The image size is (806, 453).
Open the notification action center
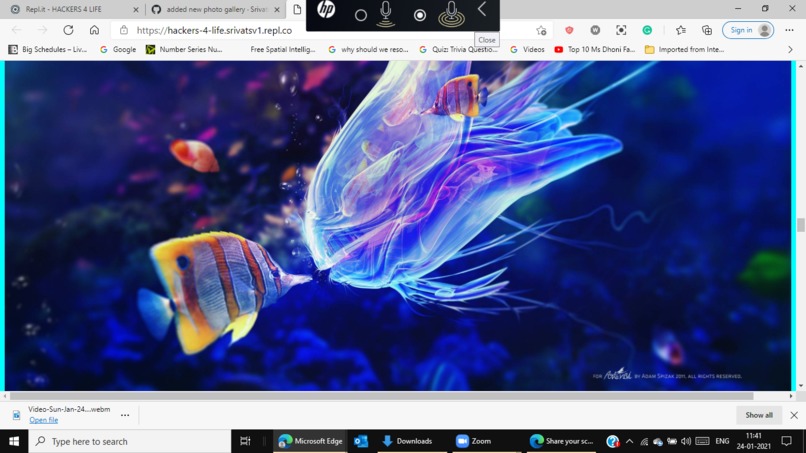pyautogui.click(x=786, y=441)
